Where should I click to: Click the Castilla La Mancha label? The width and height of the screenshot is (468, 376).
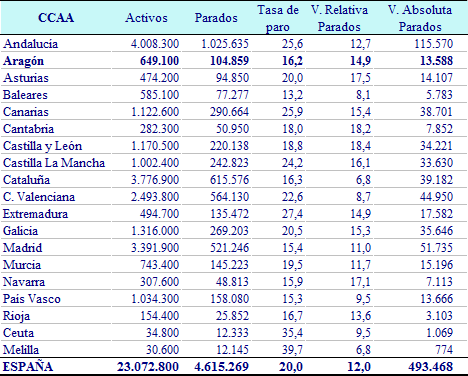click(54, 163)
